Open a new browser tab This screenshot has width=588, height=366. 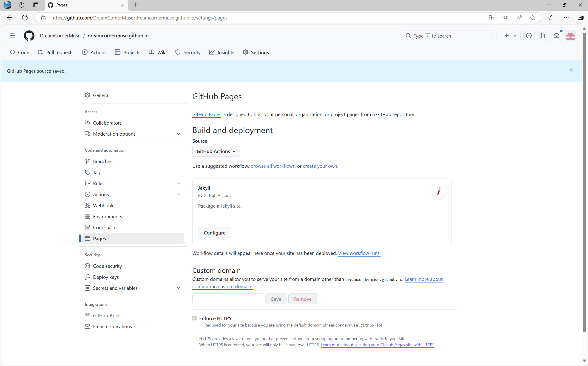[135, 5]
